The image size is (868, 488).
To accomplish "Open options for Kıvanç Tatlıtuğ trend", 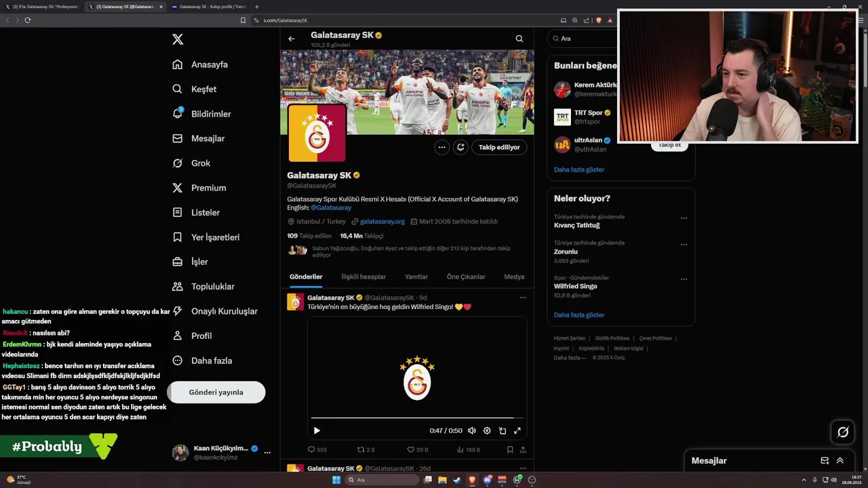I will tap(684, 218).
